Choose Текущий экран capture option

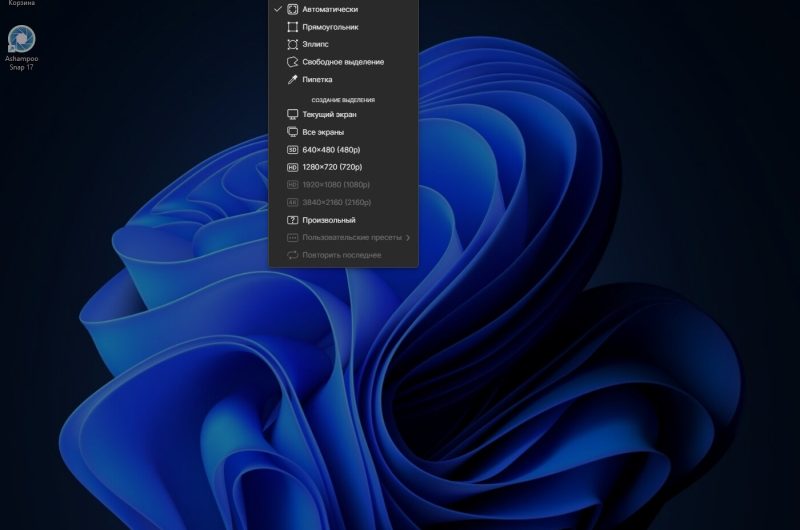[x=343, y=114]
